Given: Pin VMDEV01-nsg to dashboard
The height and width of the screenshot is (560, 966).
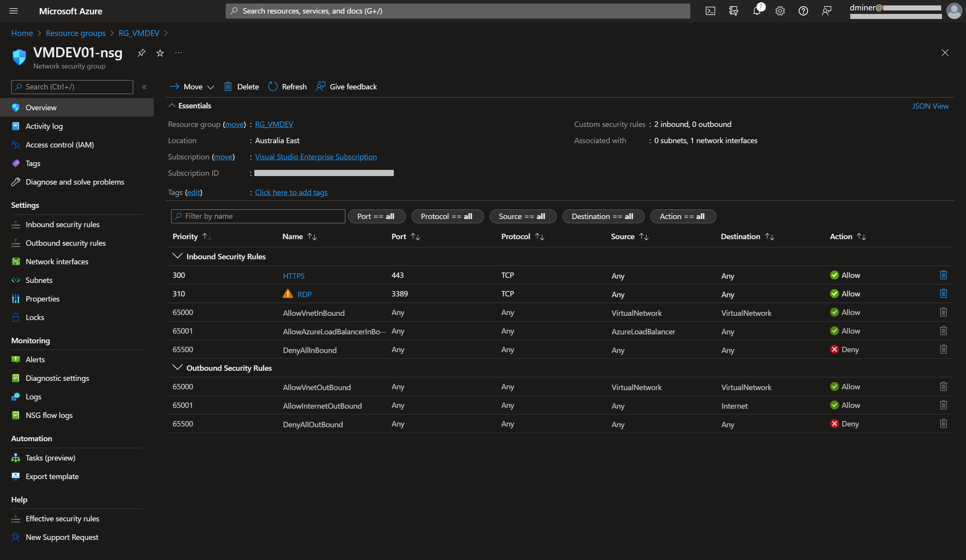Looking at the screenshot, I should pos(141,53).
